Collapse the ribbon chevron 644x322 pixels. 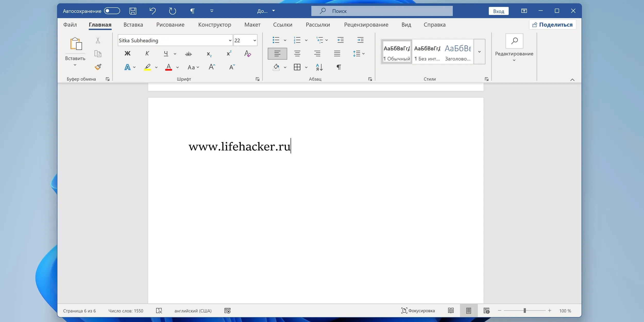tap(572, 80)
